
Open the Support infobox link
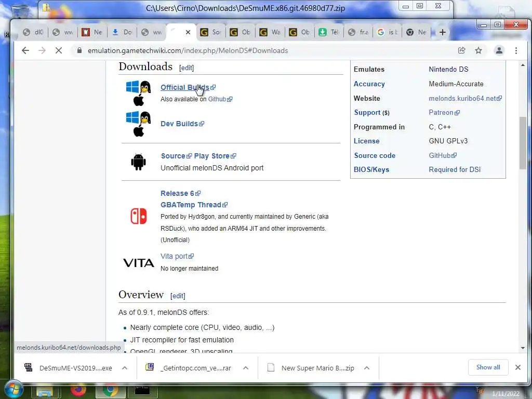[367, 113]
